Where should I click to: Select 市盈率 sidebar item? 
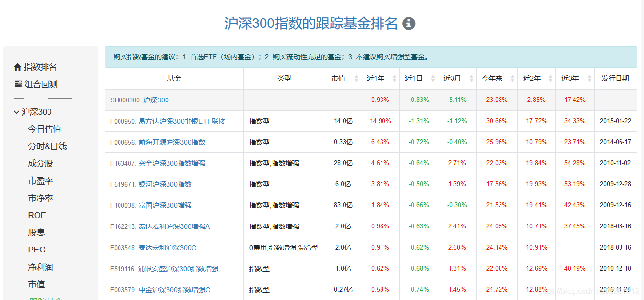pyautogui.click(x=41, y=181)
